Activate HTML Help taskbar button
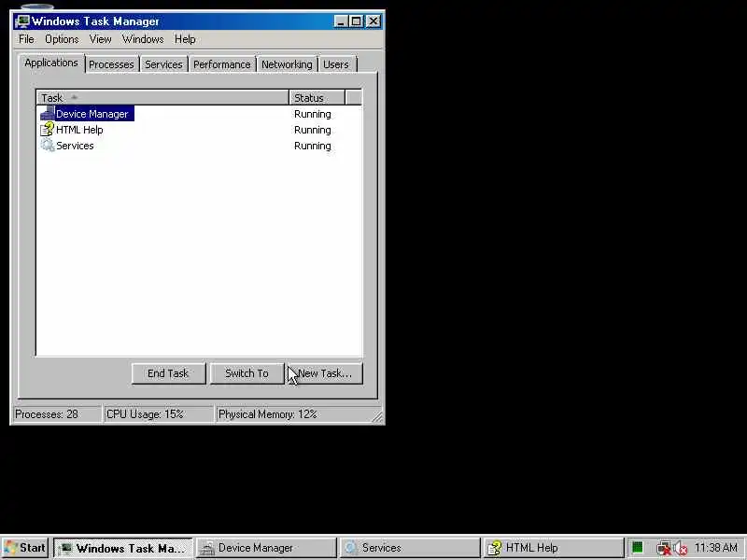 pos(554,548)
